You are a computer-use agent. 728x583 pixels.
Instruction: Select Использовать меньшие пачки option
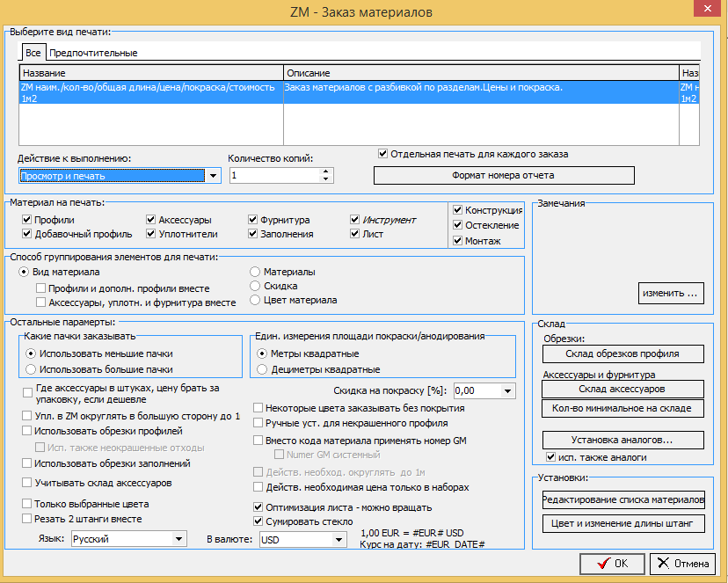coord(31,353)
